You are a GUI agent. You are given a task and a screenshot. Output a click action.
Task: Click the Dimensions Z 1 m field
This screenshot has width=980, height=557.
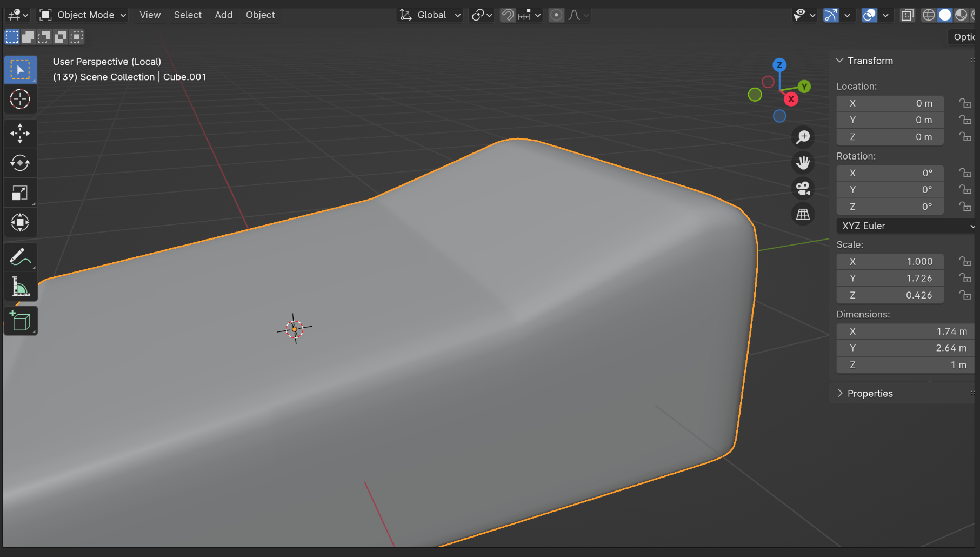[905, 365]
